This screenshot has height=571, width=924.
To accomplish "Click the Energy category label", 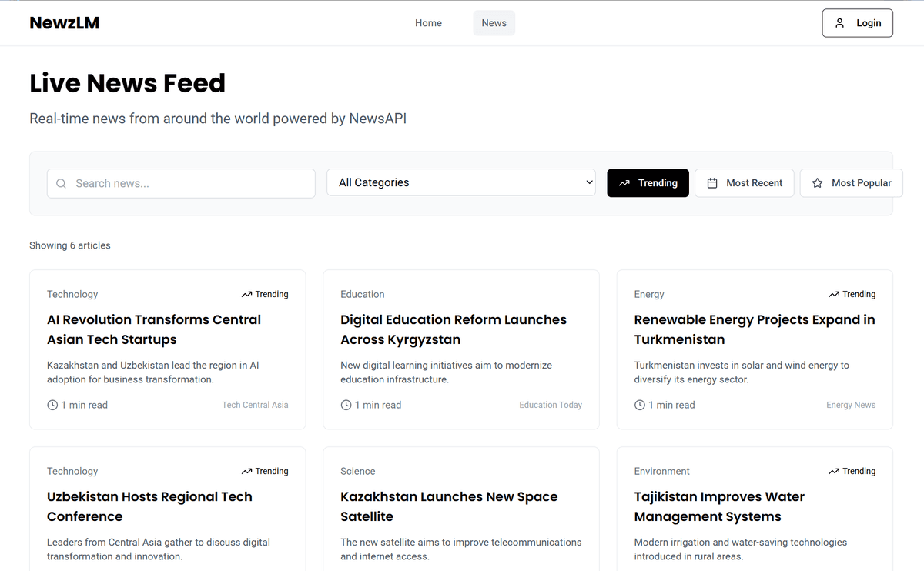I will coord(649,294).
